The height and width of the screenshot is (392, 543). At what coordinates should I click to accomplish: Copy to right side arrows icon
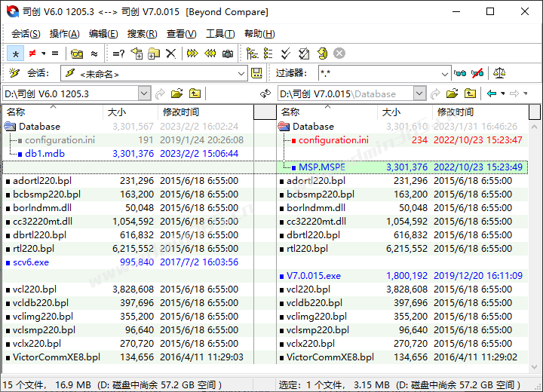coord(192,54)
